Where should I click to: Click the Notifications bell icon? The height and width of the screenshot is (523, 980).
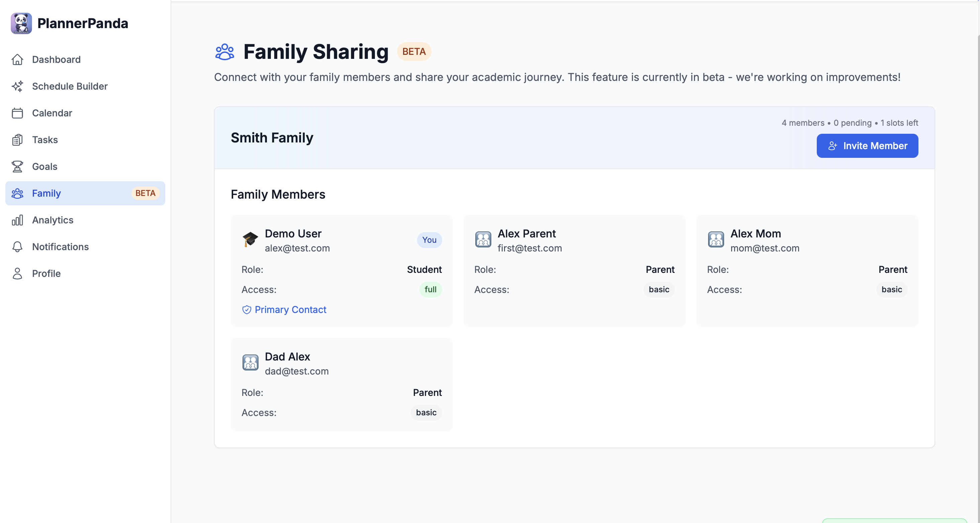17,247
